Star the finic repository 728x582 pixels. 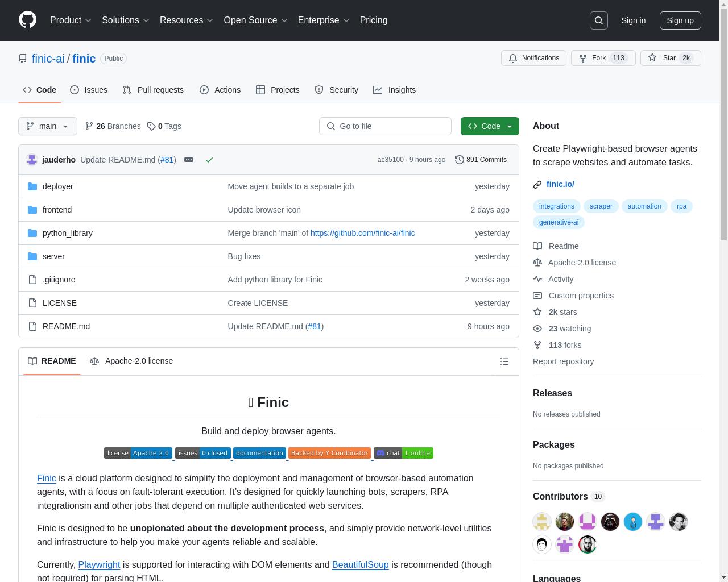pos(671,58)
